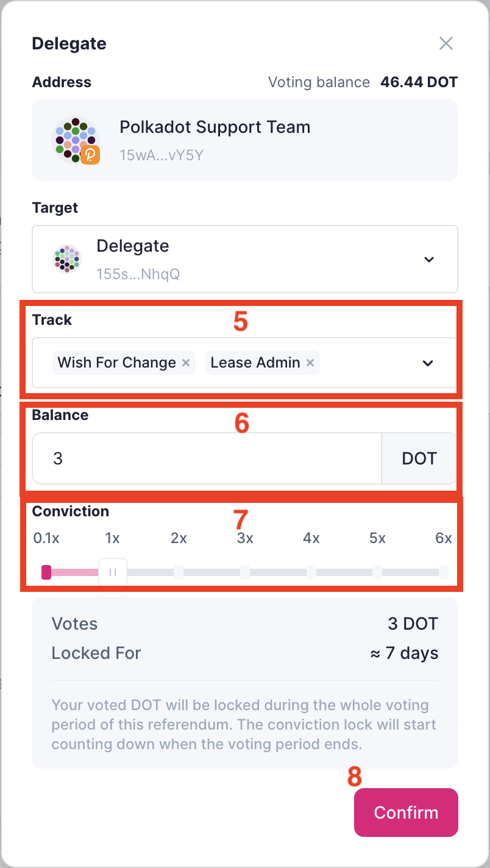The image size is (490, 868).
Task: Click the orange Polkadot badge on avatar
Action: coord(90,155)
